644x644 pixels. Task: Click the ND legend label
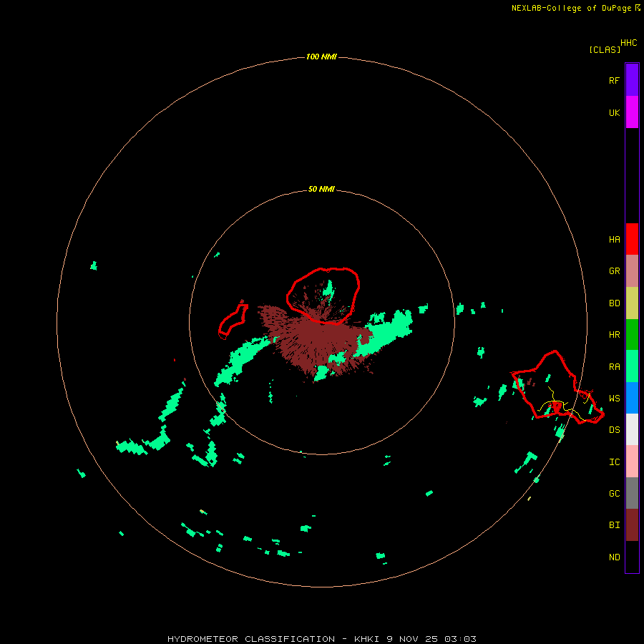(614, 557)
